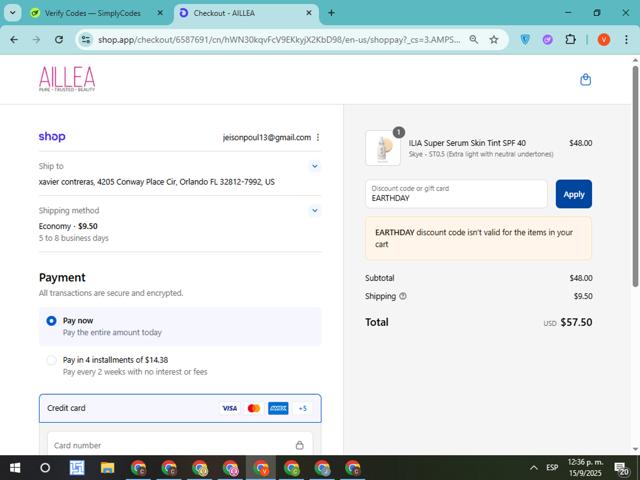This screenshot has width=640, height=480.
Task: Click the Shop Pay logo
Action: (x=52, y=137)
